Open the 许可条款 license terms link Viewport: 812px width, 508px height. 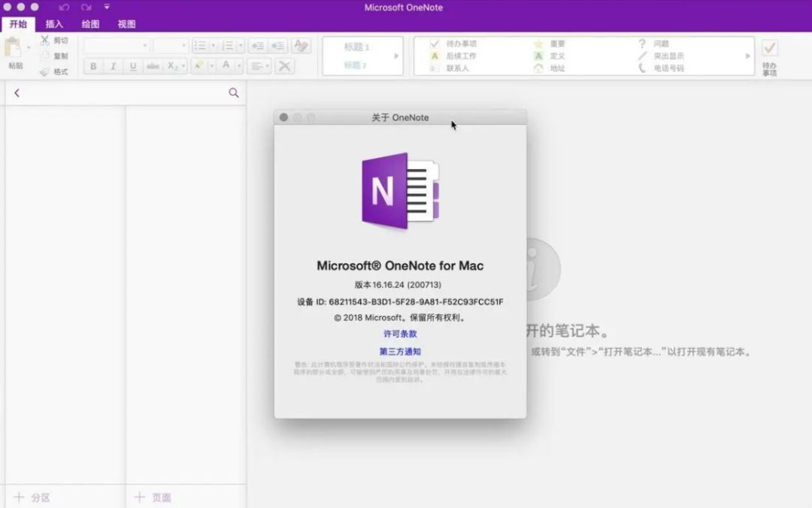click(x=400, y=334)
